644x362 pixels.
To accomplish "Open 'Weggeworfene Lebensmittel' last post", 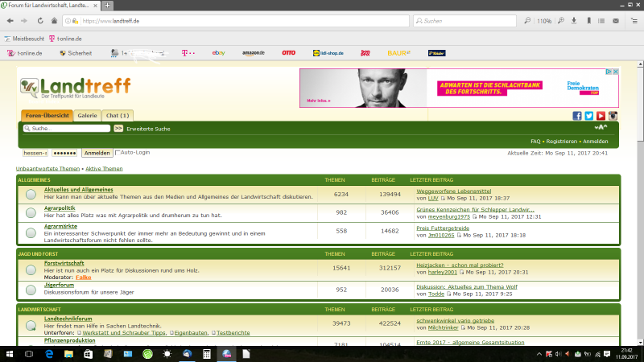I will coord(453,191).
